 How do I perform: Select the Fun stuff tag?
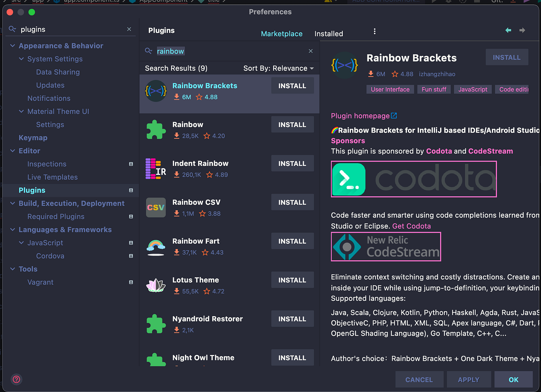coord(434,89)
